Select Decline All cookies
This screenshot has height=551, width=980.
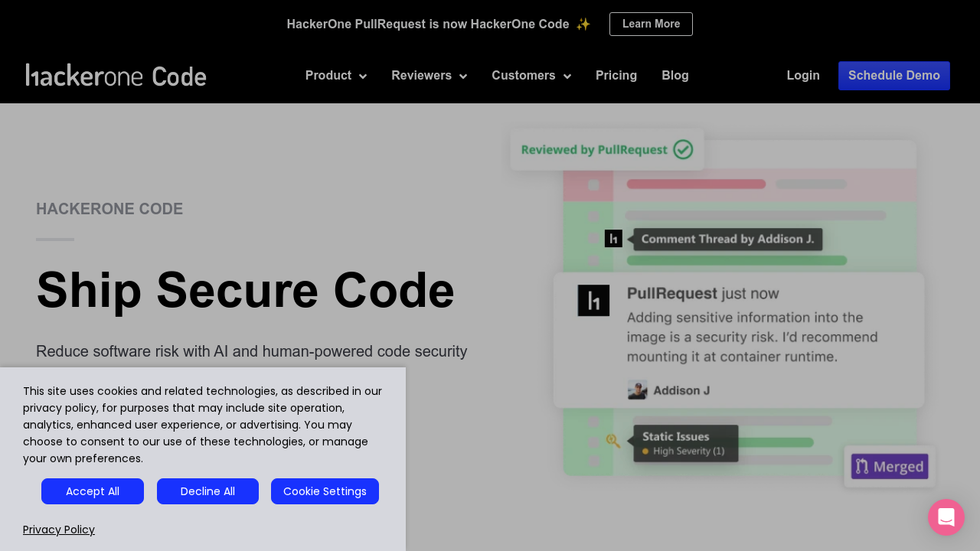coord(207,491)
